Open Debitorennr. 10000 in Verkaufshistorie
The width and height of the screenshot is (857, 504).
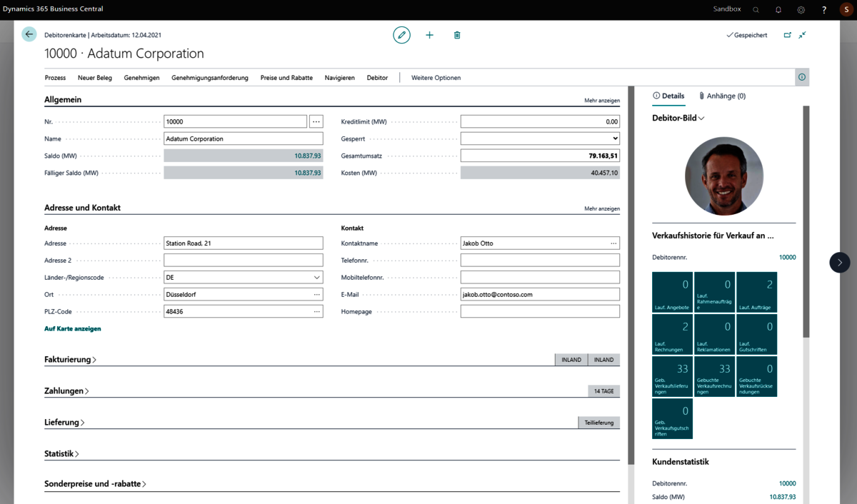coord(787,258)
